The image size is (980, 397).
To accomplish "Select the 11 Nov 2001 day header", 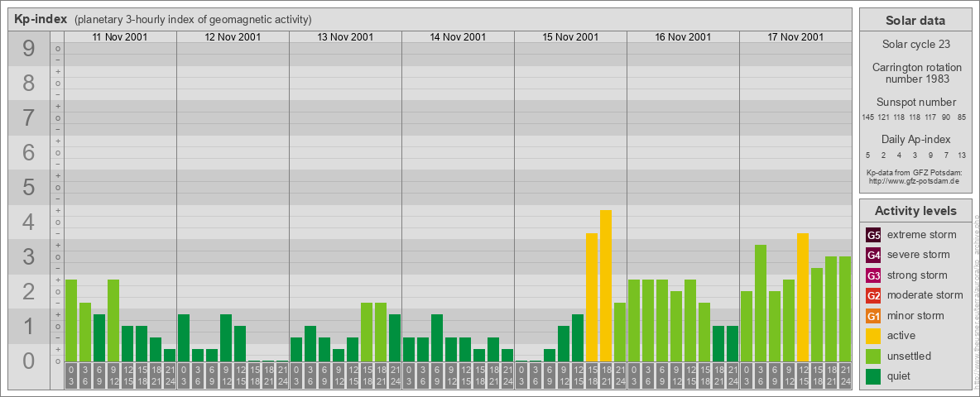I will tap(120, 37).
